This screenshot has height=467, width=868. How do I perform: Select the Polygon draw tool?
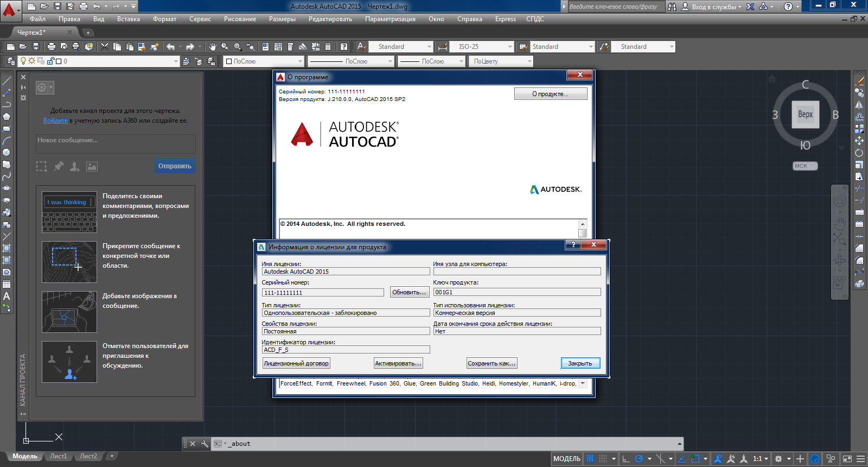(7, 117)
